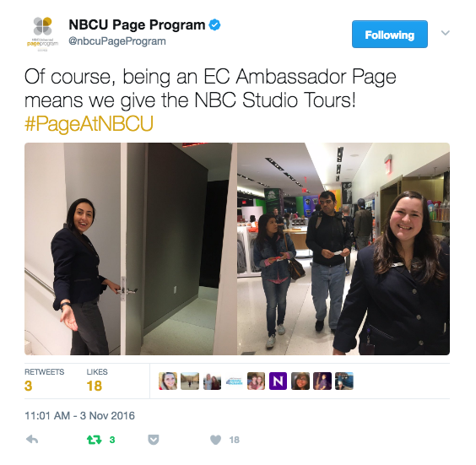
Task: Open the left photo of page at door
Action: click(131, 249)
